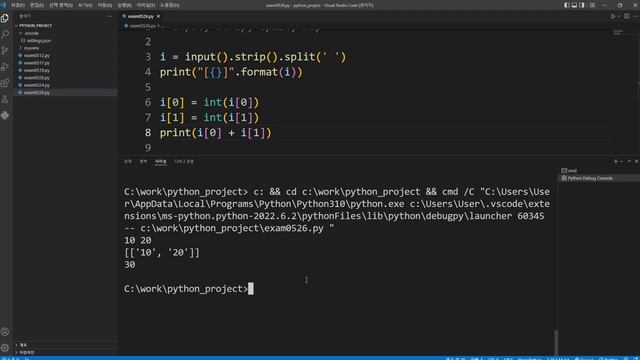Viewport: 640px width, 360px height.
Task: Open the Go menu
Action: tap(104, 5)
